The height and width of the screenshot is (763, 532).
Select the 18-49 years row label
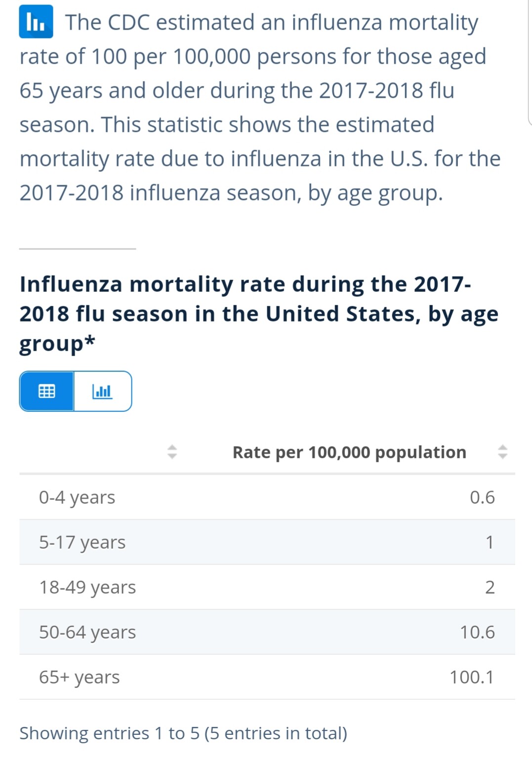[x=87, y=587]
